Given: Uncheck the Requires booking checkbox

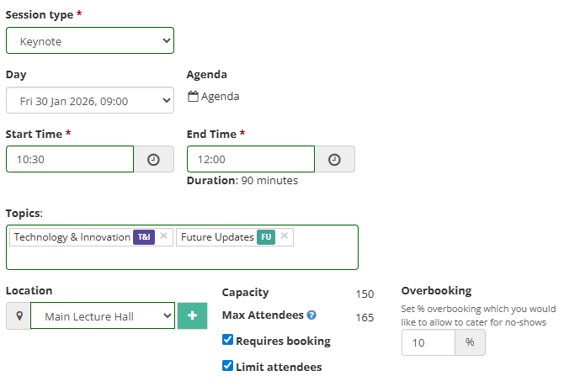Looking at the screenshot, I should [227, 341].
